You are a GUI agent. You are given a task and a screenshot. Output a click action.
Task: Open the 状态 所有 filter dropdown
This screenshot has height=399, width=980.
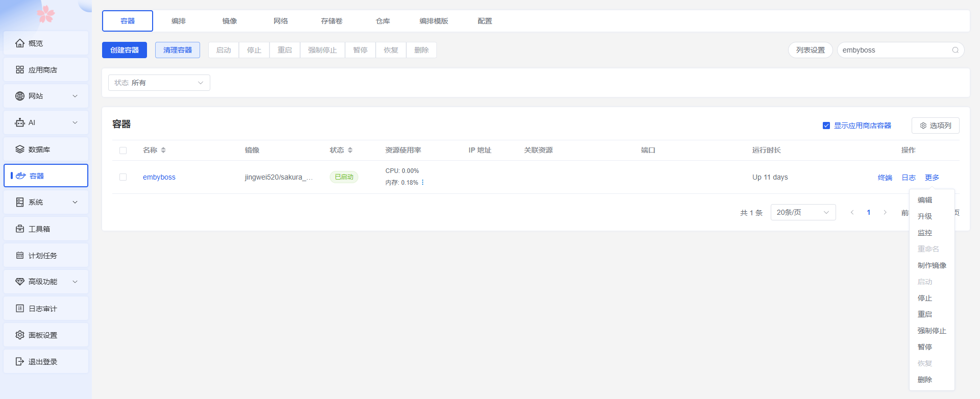(x=159, y=83)
